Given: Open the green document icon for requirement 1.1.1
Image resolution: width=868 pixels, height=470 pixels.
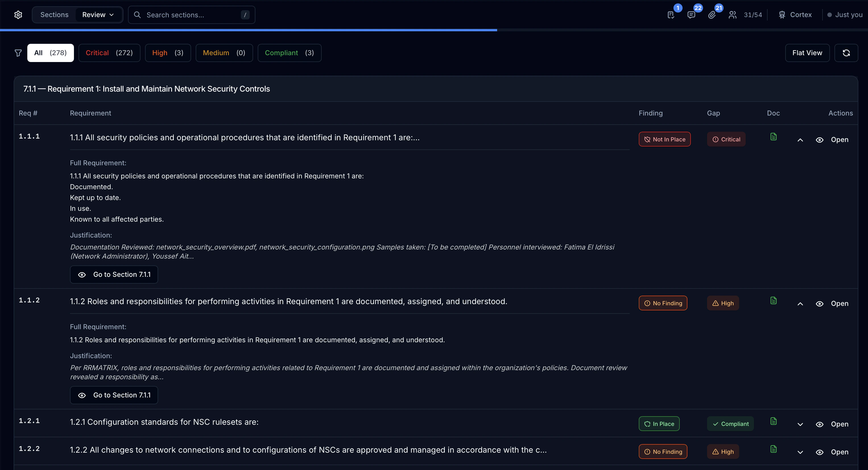Looking at the screenshot, I should pos(773,136).
